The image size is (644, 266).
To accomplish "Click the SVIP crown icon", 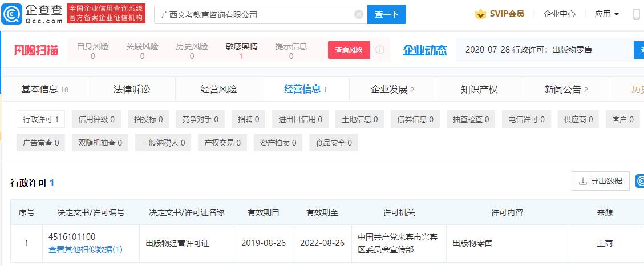I will click(480, 14).
